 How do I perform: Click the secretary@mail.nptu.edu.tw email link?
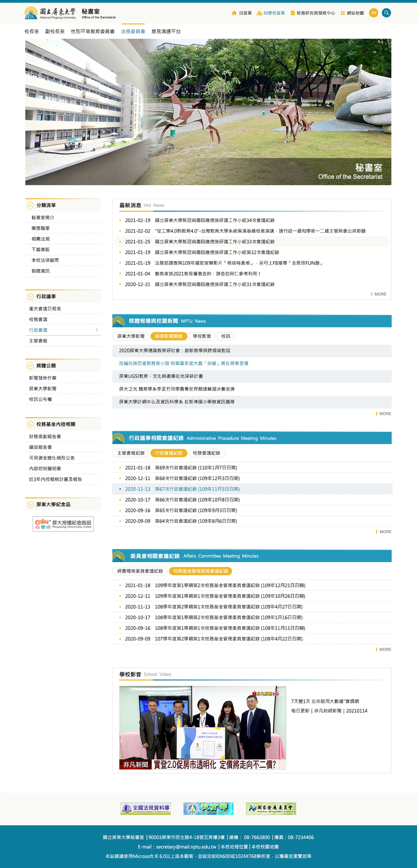tap(186, 847)
